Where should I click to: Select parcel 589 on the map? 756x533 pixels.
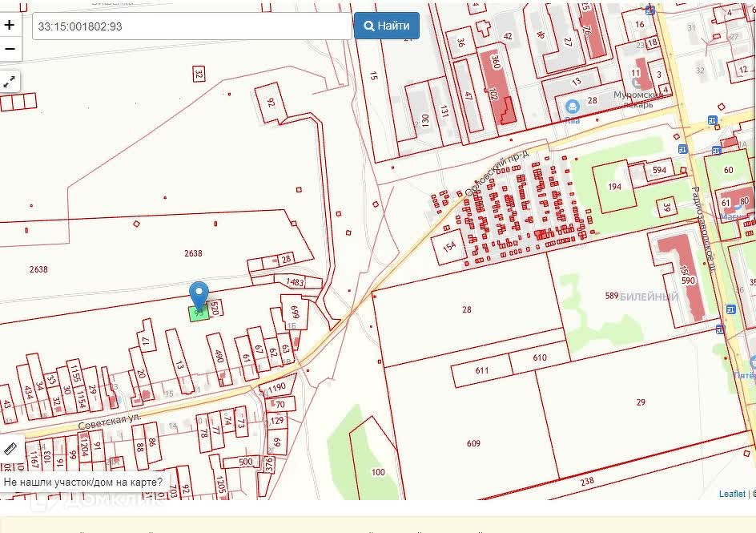coord(612,296)
